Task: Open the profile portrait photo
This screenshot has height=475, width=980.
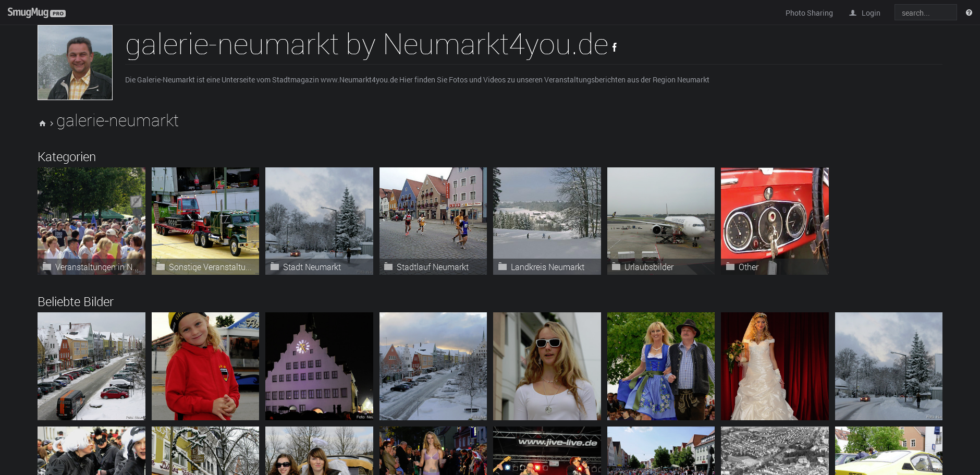Action: (x=75, y=63)
